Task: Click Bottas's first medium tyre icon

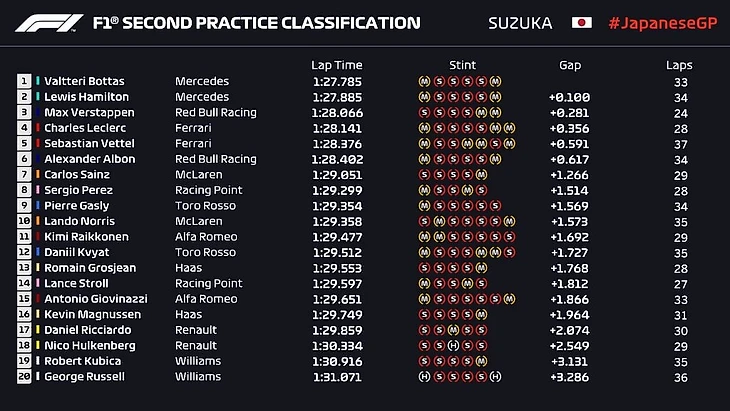Action: pyautogui.click(x=424, y=82)
